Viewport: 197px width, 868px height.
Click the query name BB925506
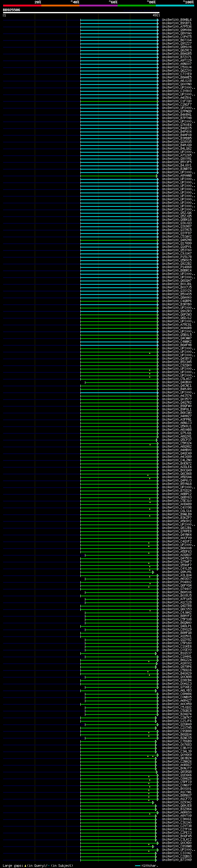[x=11, y=10]
